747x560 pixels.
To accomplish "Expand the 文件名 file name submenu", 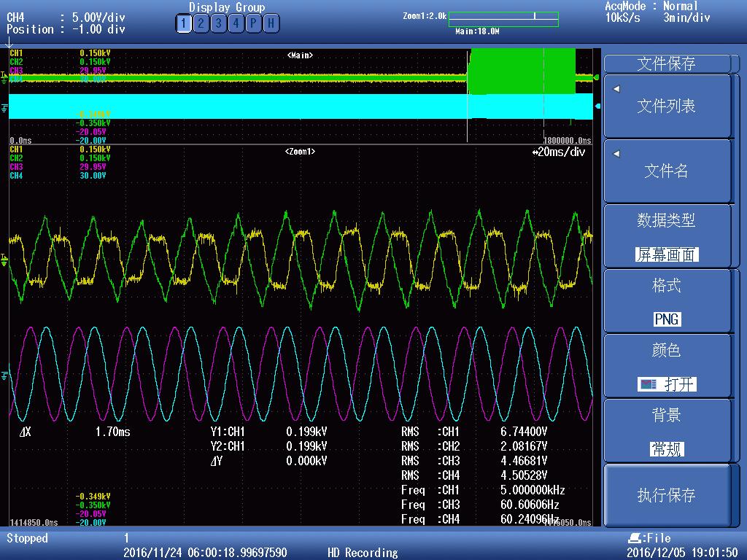I will (x=666, y=171).
